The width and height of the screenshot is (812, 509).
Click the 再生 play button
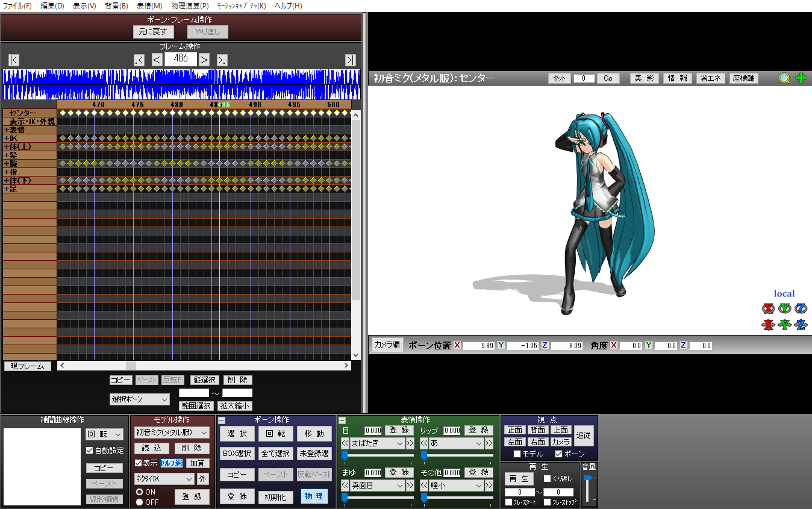[519, 479]
